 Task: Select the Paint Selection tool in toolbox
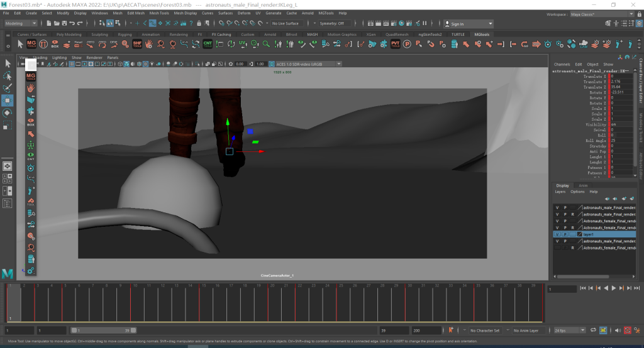[x=7, y=88]
